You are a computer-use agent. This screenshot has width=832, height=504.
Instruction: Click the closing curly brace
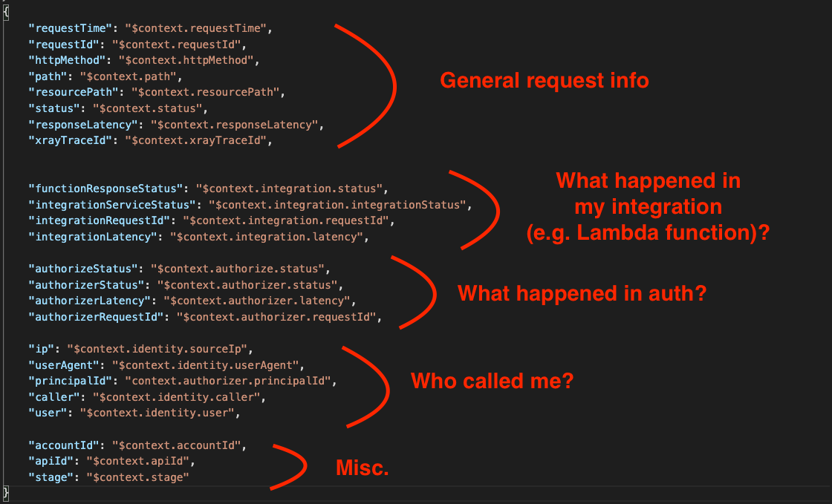tap(6, 492)
